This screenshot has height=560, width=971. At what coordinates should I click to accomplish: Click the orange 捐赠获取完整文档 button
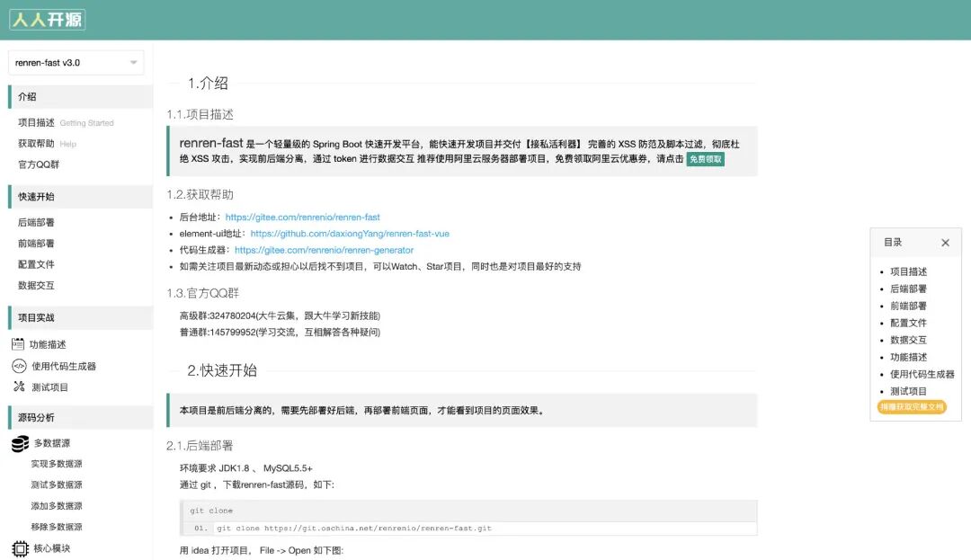click(x=912, y=407)
